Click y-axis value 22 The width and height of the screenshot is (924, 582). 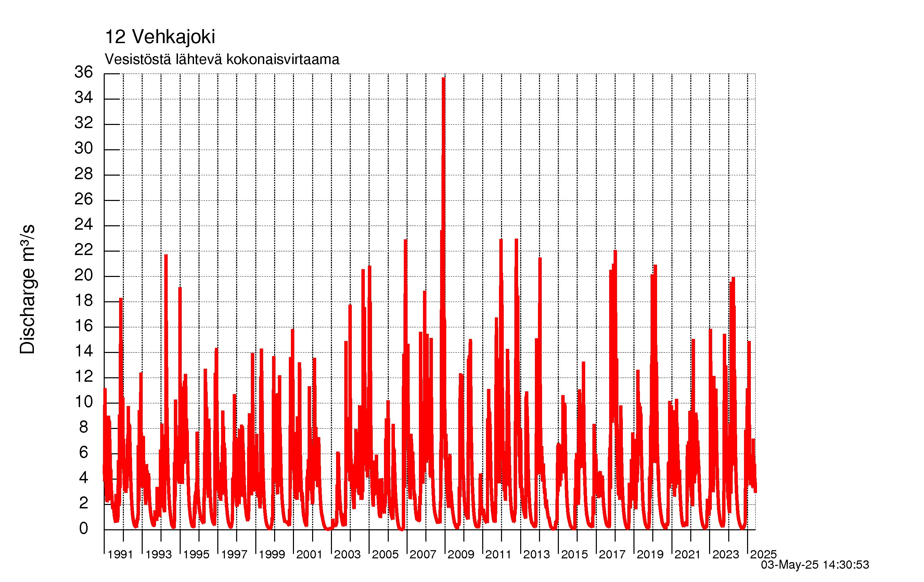coord(84,250)
